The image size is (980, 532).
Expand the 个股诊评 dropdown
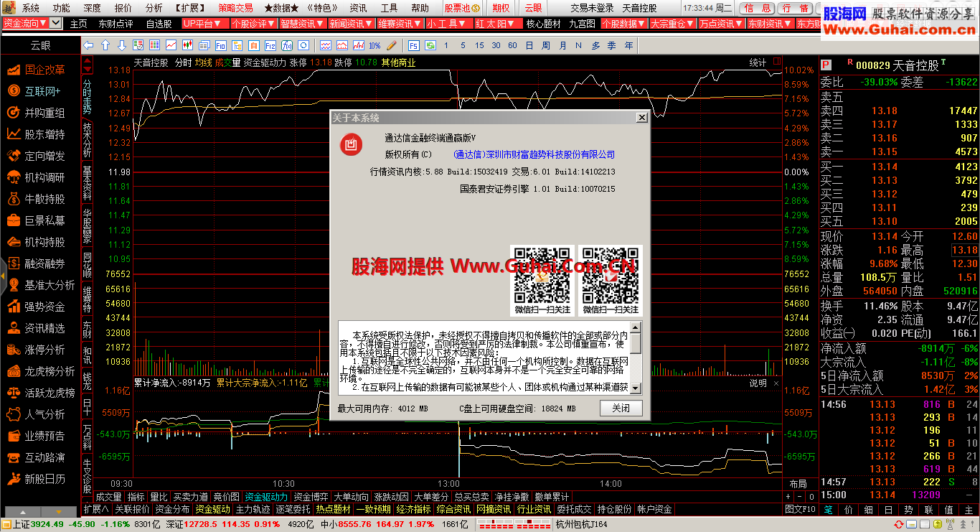254,23
